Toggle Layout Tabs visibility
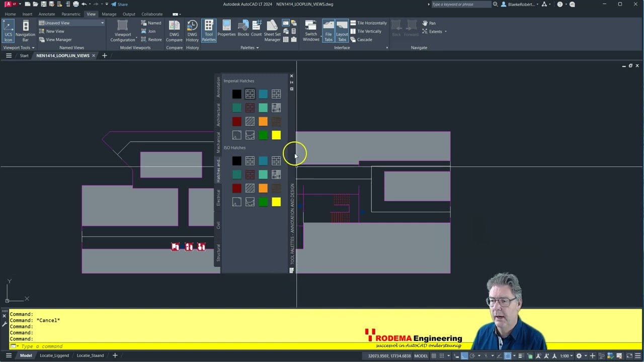This screenshot has width=644, height=362. tap(342, 31)
